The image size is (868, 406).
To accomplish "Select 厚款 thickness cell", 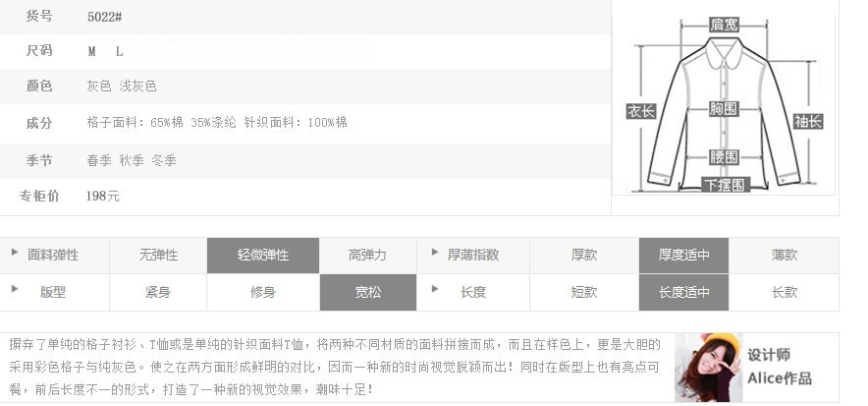I will [x=584, y=255].
